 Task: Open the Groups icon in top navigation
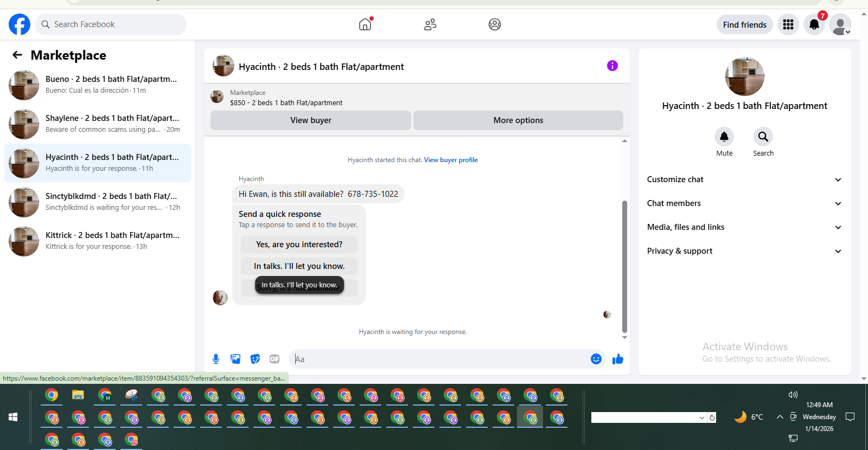click(495, 24)
